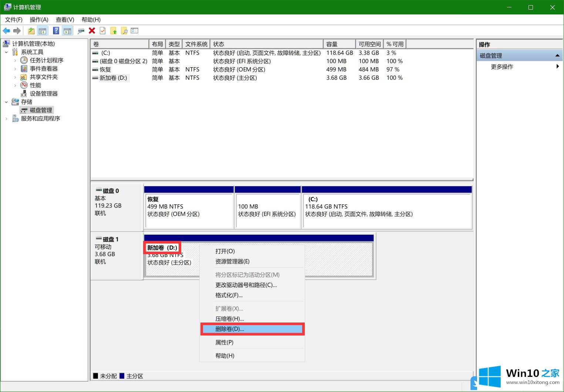Expand 更多操作 submenu arrow
This screenshot has height=392, width=564.
(x=557, y=67)
